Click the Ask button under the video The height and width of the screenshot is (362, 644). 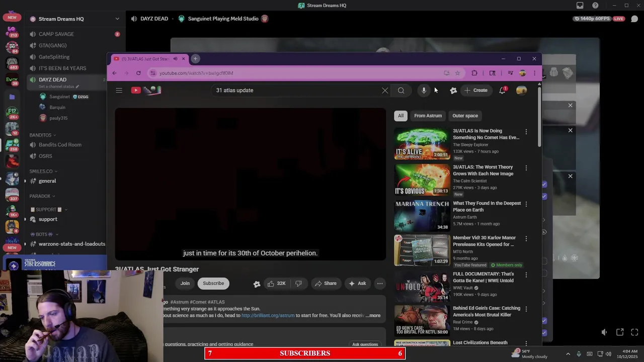357,284
